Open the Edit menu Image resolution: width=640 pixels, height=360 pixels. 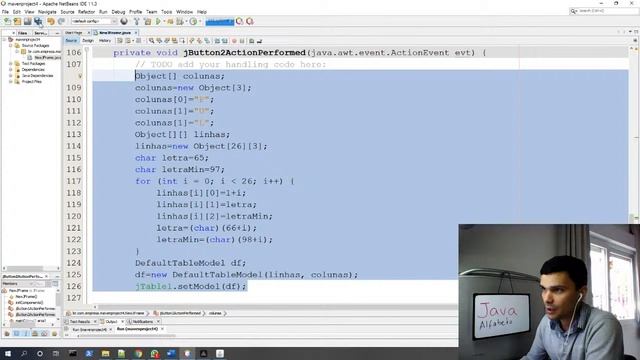coord(17,12)
